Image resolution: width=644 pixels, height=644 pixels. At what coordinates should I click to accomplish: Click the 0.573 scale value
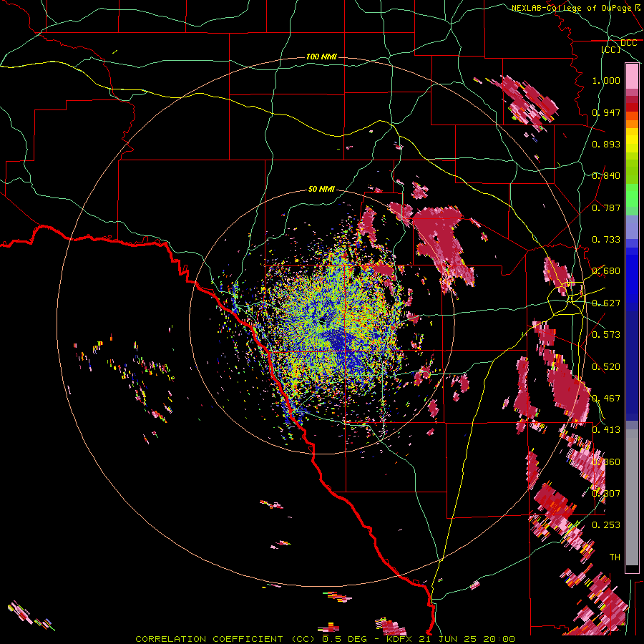point(606,335)
